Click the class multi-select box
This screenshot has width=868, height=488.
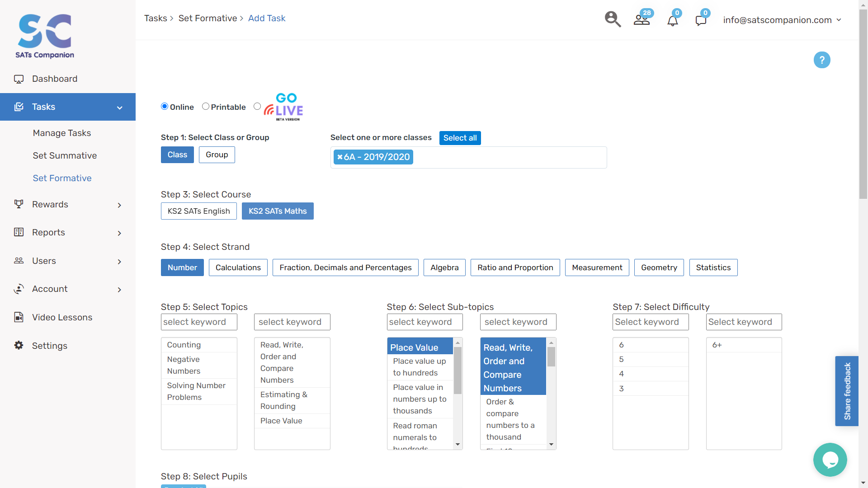pyautogui.click(x=468, y=157)
